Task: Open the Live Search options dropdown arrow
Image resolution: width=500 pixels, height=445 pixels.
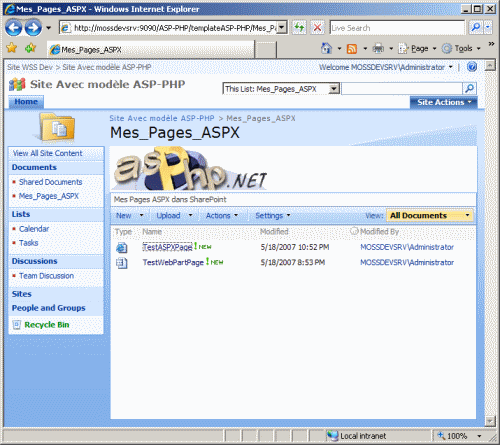Action: click(x=488, y=28)
